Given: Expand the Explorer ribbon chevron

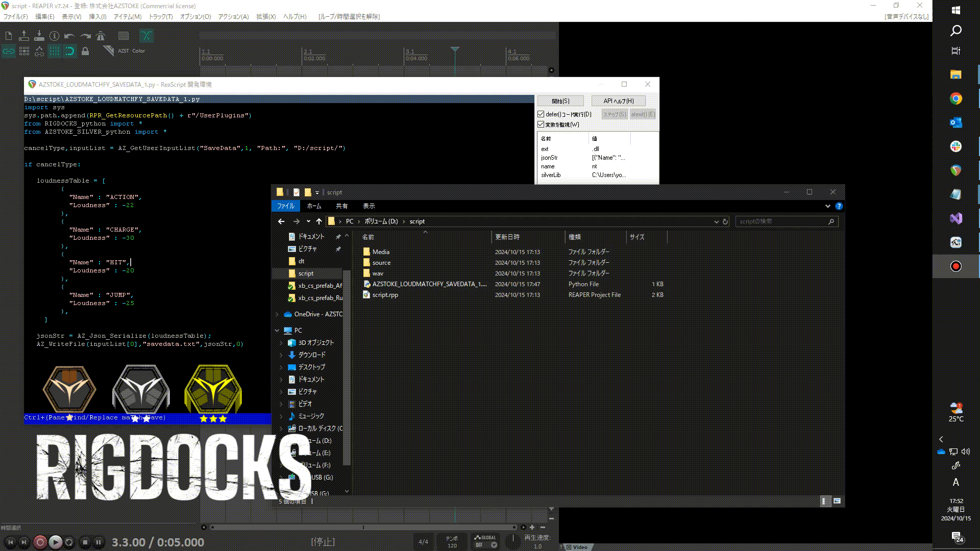Looking at the screenshot, I should (827, 206).
